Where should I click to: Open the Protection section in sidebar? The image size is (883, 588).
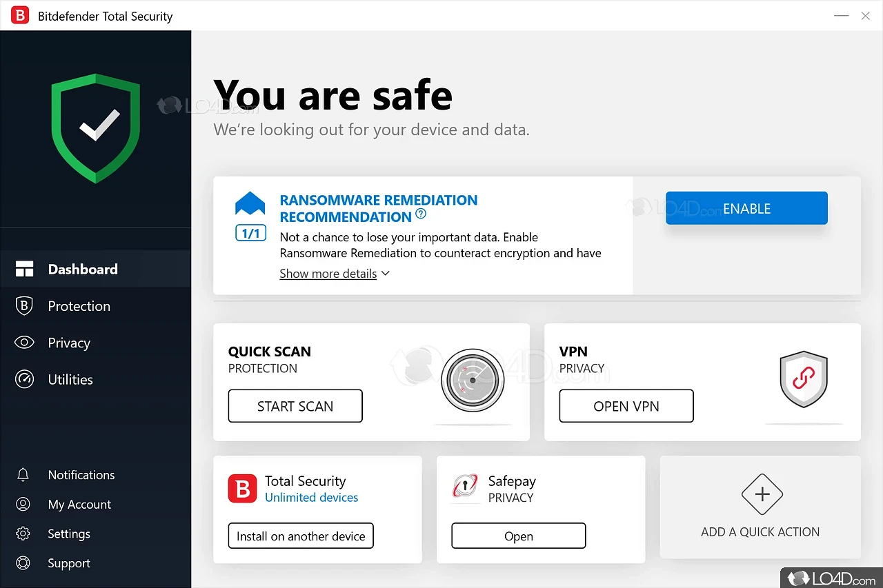coord(79,305)
